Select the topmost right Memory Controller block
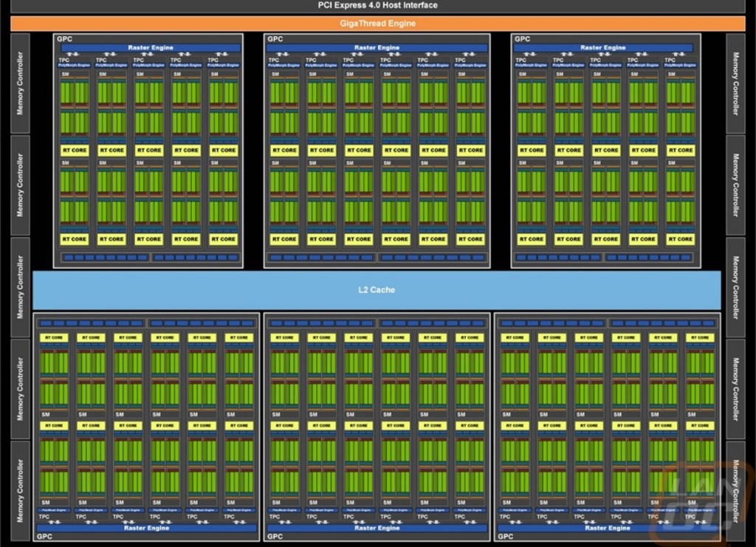Image resolution: width=756 pixels, height=547 pixels. [x=735, y=83]
